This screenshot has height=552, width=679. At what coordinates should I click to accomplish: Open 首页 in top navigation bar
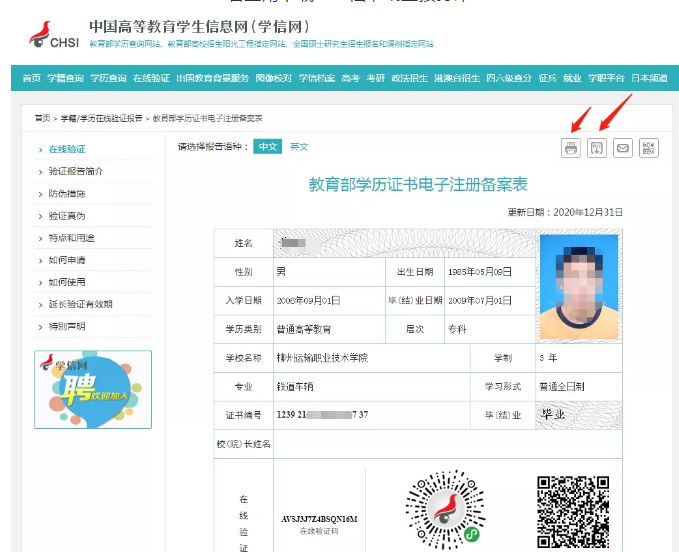click(32, 78)
